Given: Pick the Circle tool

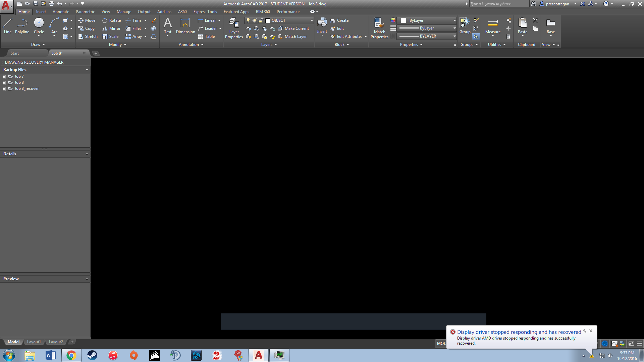Looking at the screenshot, I should (39, 26).
